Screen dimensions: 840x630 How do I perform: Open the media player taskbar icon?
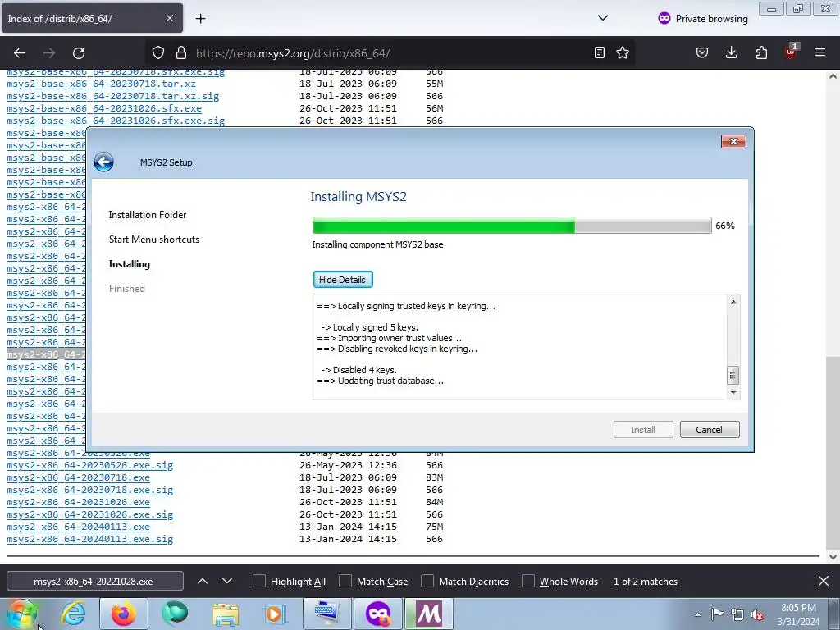276,614
